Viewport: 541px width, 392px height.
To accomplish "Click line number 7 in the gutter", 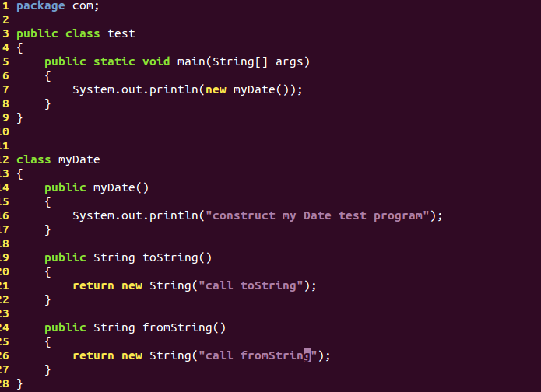I will click(5, 89).
